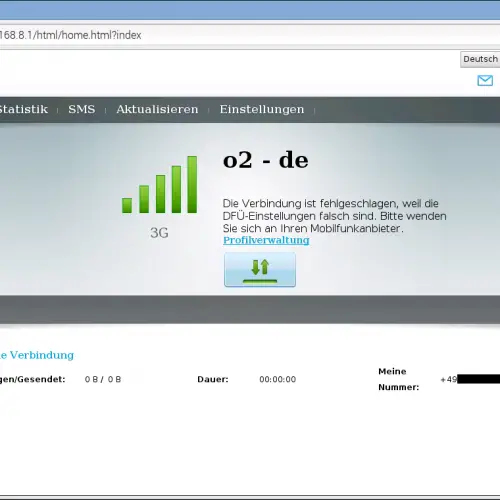Open the Statistik menu item
This screenshot has width=500, height=500.
point(23,109)
